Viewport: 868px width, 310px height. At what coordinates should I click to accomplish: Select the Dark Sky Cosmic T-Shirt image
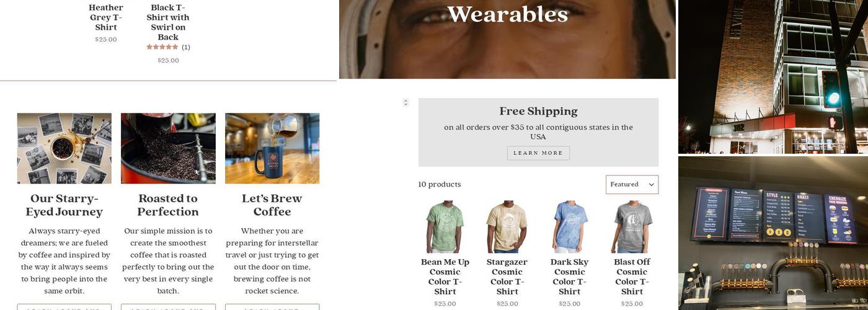point(570,226)
